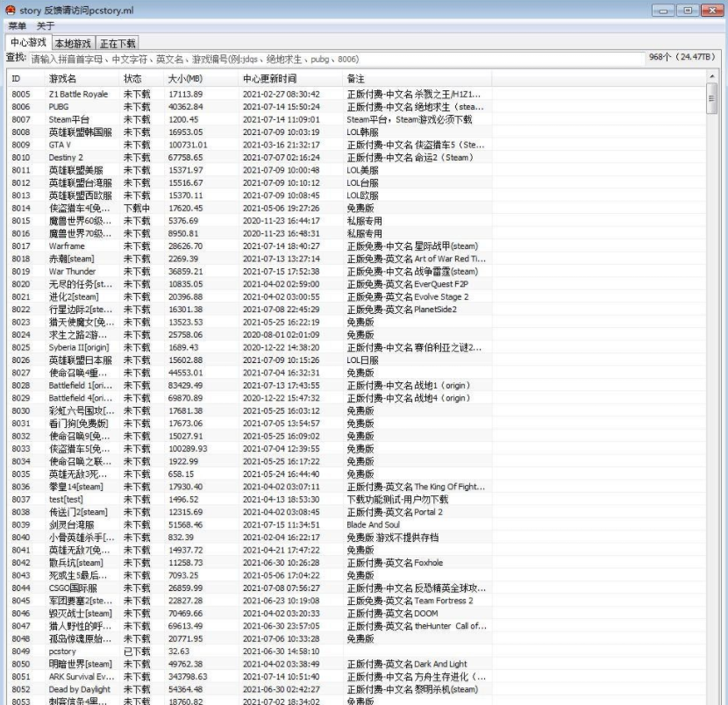The width and height of the screenshot is (728, 705).
Task: Click the story application icon in title bar
Action: point(11,11)
